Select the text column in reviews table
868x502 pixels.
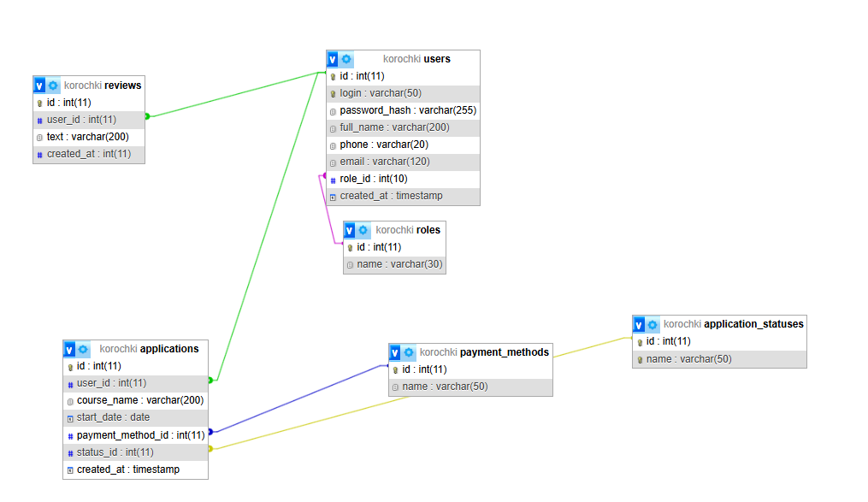pyautogui.click(x=87, y=137)
